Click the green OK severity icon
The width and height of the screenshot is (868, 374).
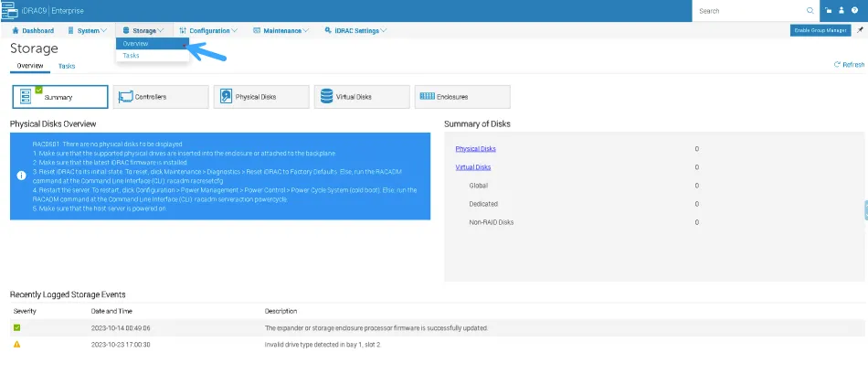(16, 327)
